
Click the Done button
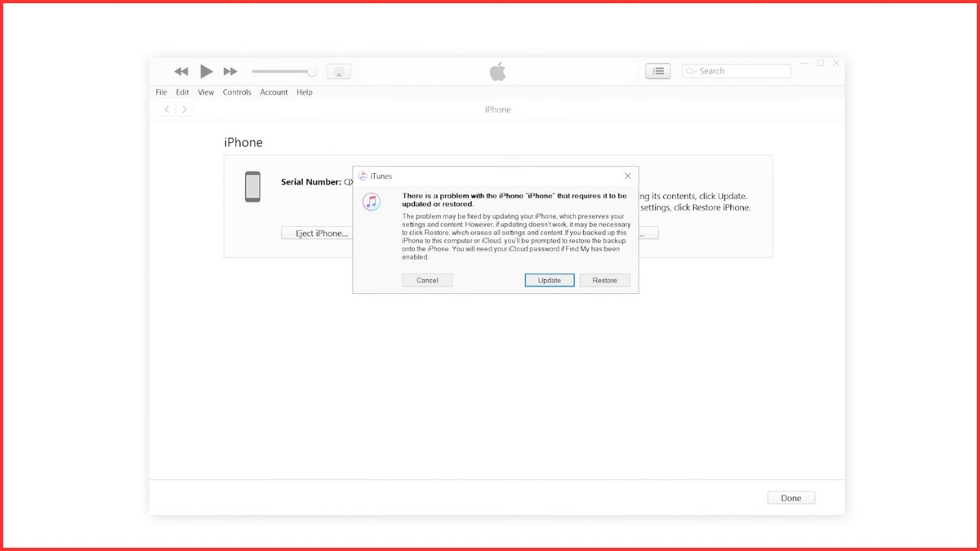click(x=791, y=497)
